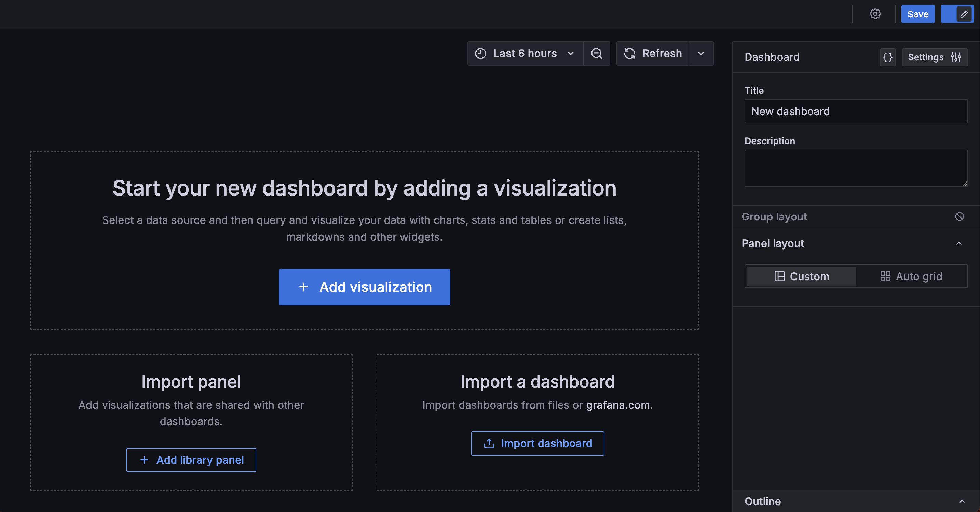Collapse the Outline section

(959, 502)
